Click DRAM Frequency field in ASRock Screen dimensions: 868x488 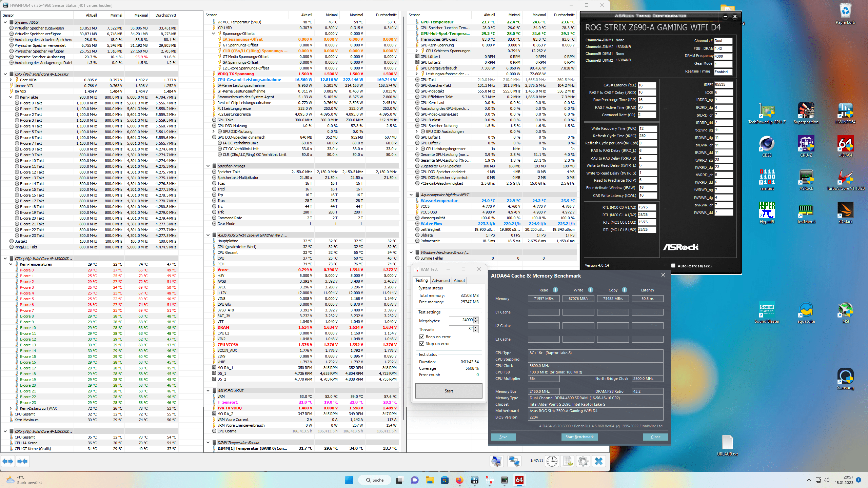click(723, 56)
